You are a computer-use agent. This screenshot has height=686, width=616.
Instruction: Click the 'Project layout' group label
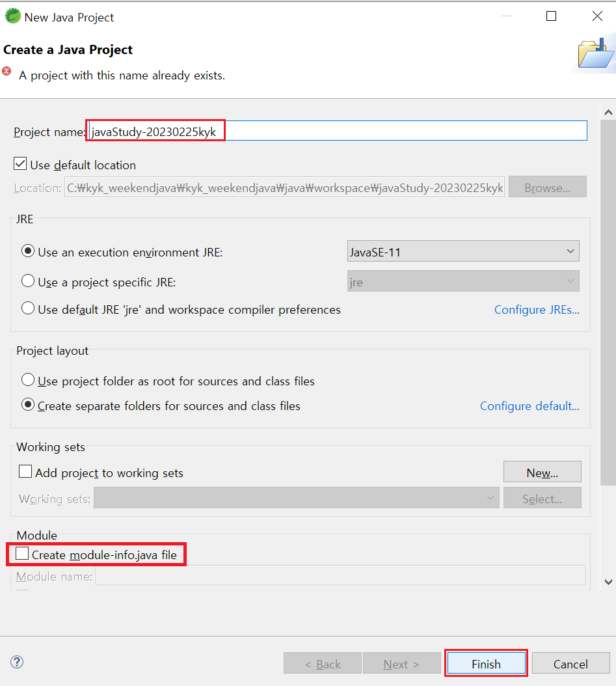tap(53, 350)
